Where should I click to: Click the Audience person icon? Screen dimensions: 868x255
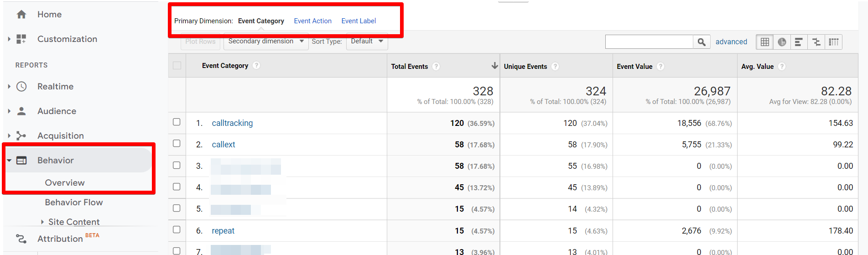tap(21, 111)
